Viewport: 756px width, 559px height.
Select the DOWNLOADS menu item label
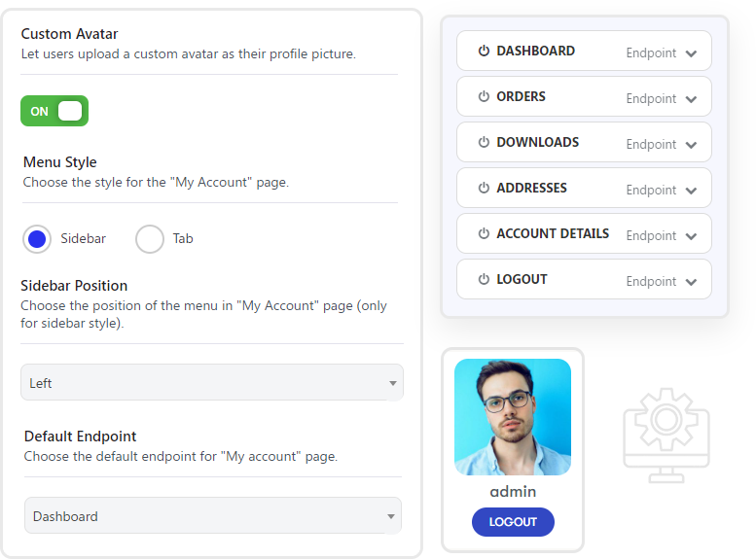pos(538,142)
